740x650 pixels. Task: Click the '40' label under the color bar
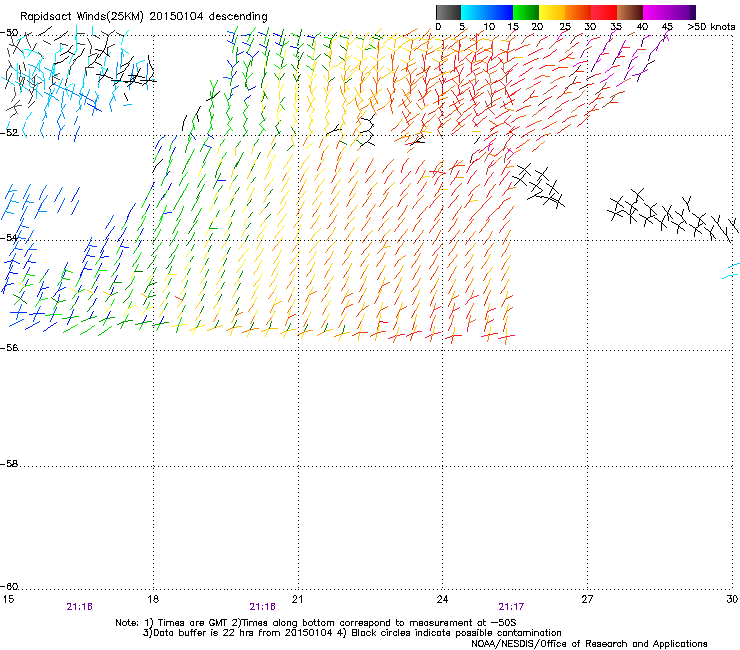pyautogui.click(x=642, y=27)
